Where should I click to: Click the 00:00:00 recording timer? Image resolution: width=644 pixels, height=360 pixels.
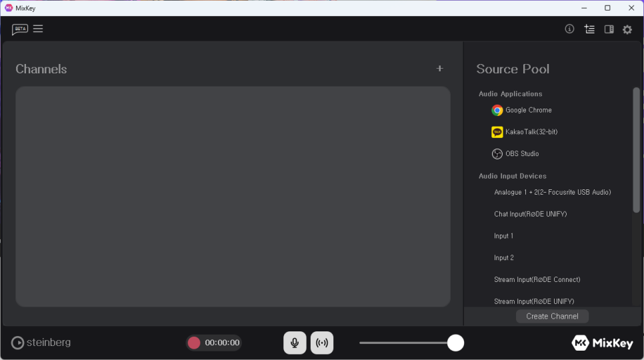pyautogui.click(x=222, y=343)
